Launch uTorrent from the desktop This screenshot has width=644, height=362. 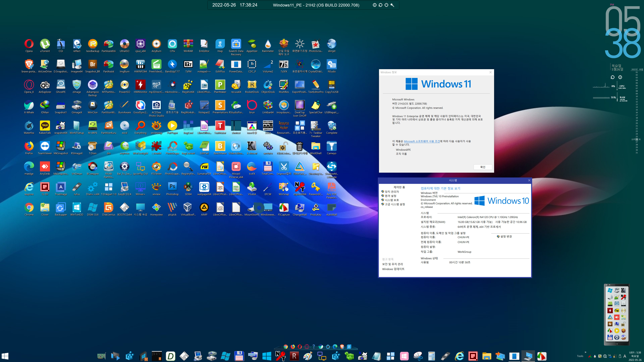pos(45,45)
